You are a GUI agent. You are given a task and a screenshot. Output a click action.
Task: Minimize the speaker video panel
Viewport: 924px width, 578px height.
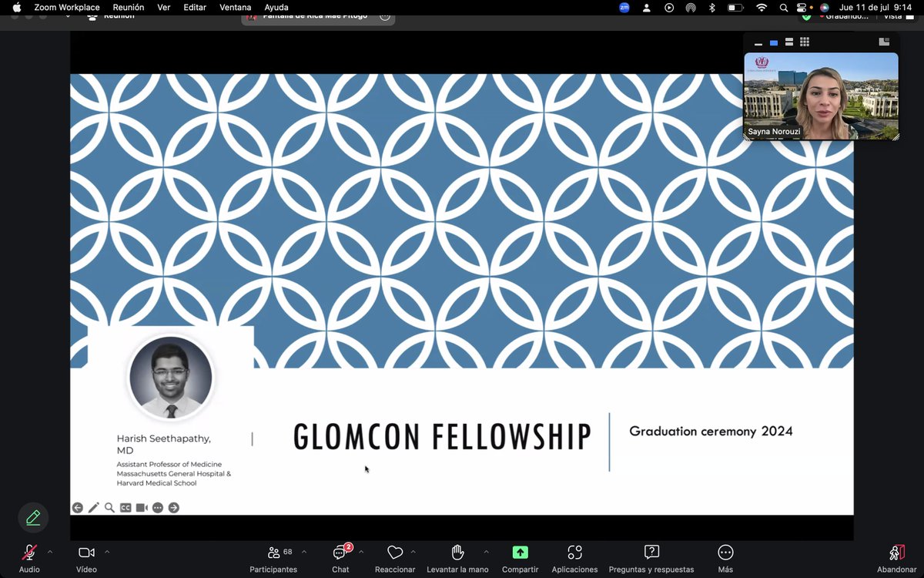(x=759, y=43)
